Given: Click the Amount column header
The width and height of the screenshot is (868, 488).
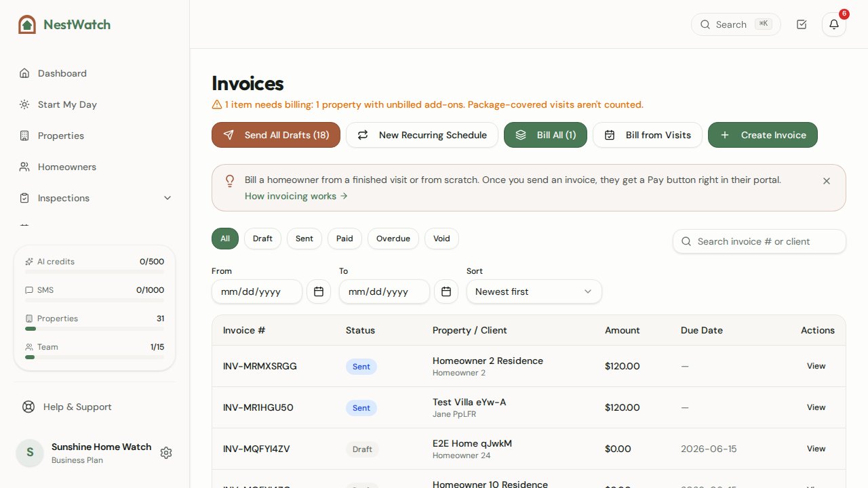Looking at the screenshot, I should (622, 330).
